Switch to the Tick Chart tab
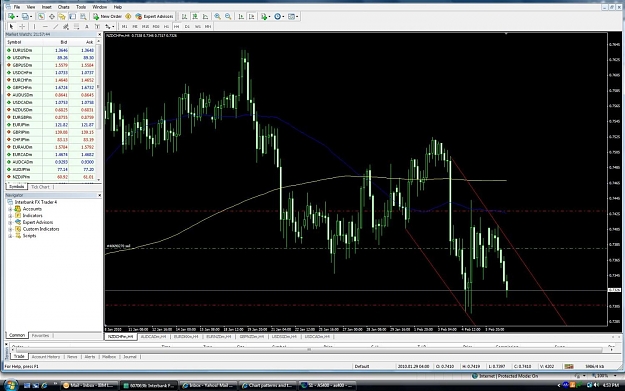This screenshot has height=391, width=625. (x=40, y=187)
